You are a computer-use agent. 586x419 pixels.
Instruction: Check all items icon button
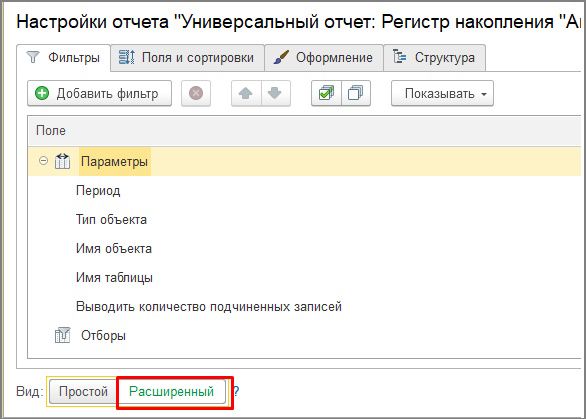tap(326, 93)
